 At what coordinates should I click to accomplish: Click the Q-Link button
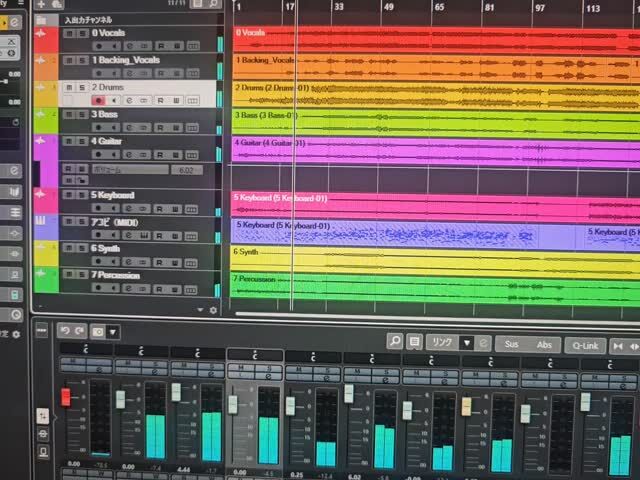coord(585,346)
